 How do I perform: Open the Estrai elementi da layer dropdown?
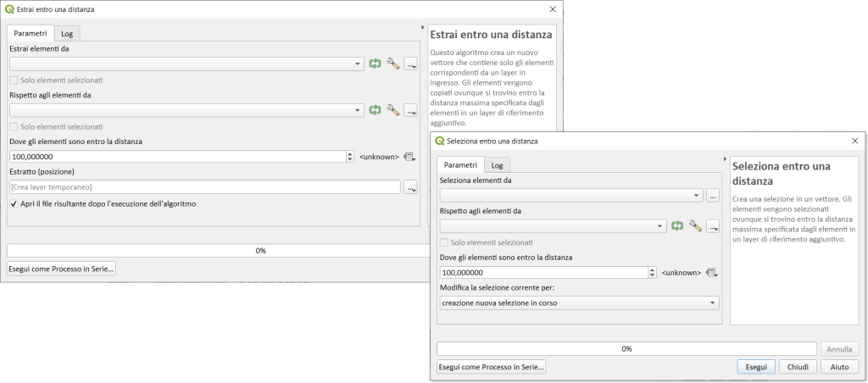[186, 64]
